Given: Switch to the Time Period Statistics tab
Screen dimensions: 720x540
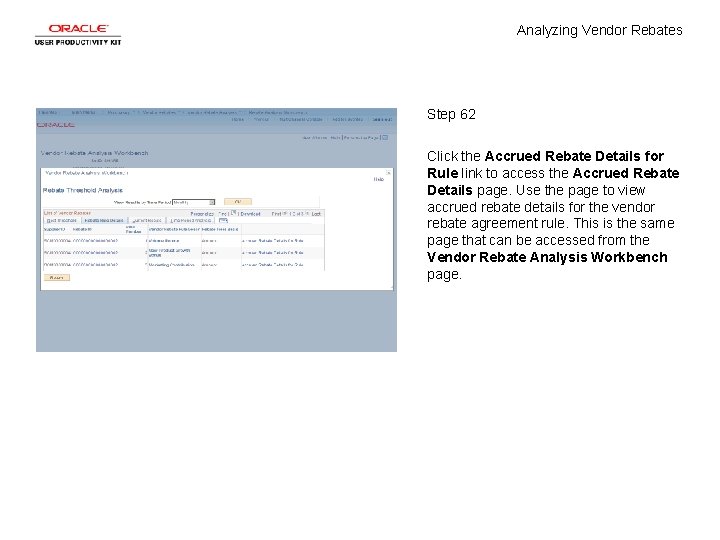Looking at the screenshot, I should pyautogui.click(x=191, y=220).
